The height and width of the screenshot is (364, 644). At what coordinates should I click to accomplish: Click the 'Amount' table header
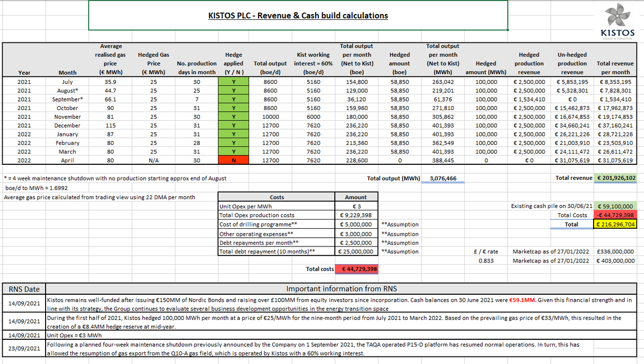[356, 198]
